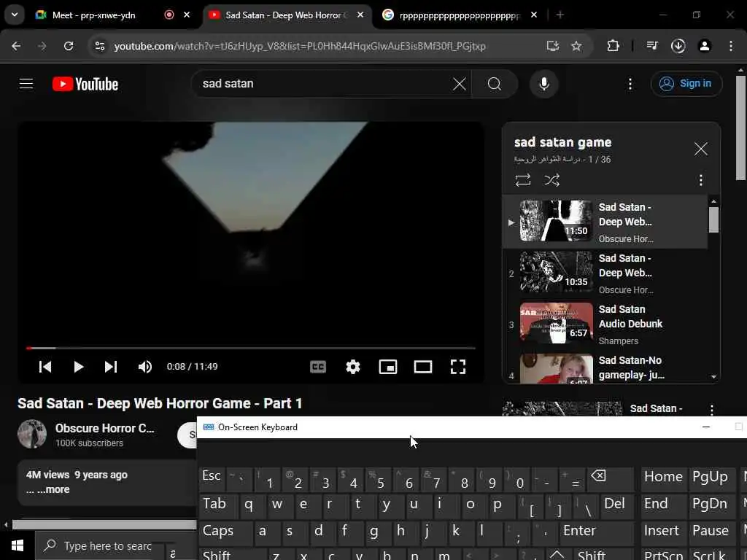Install app icon in address bar

553,46
